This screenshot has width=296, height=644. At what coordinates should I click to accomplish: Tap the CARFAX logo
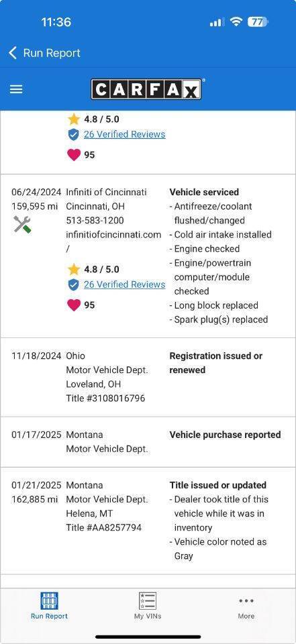pyautogui.click(x=146, y=89)
